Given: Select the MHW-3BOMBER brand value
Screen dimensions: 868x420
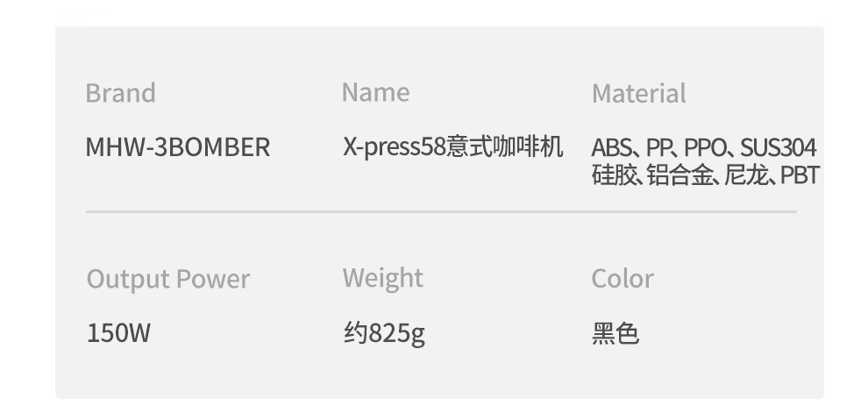Looking at the screenshot, I should (177, 147).
